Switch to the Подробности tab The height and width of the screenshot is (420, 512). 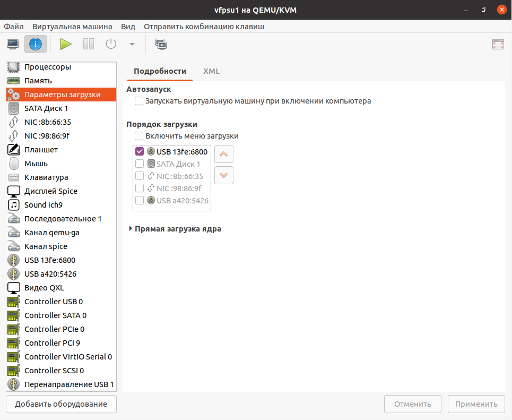click(x=160, y=71)
